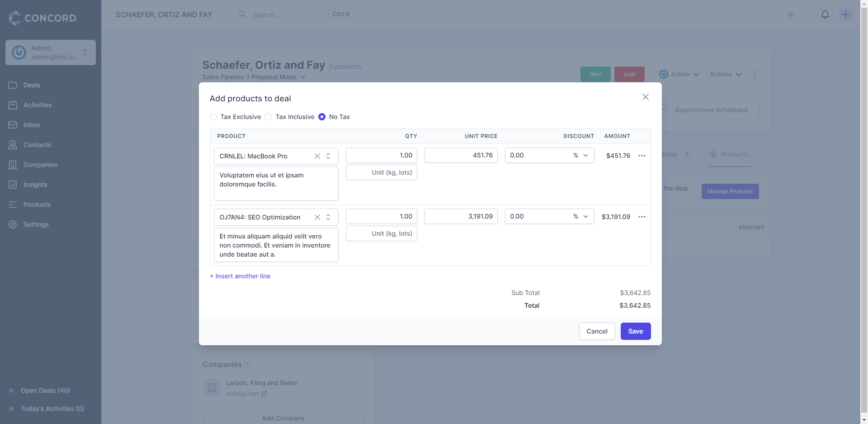
Task: Click the Manage Products button
Action: pyautogui.click(x=730, y=191)
